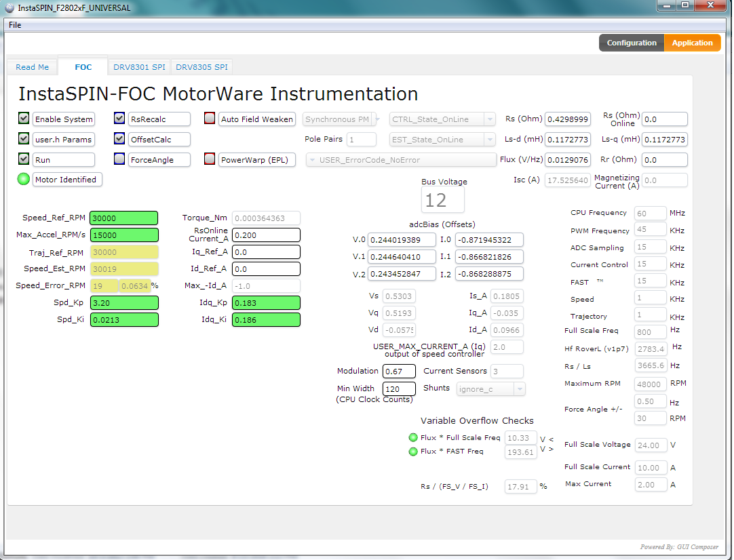Switch to the DRV8301 SPI tab
The height and width of the screenshot is (560, 734).
coord(140,67)
